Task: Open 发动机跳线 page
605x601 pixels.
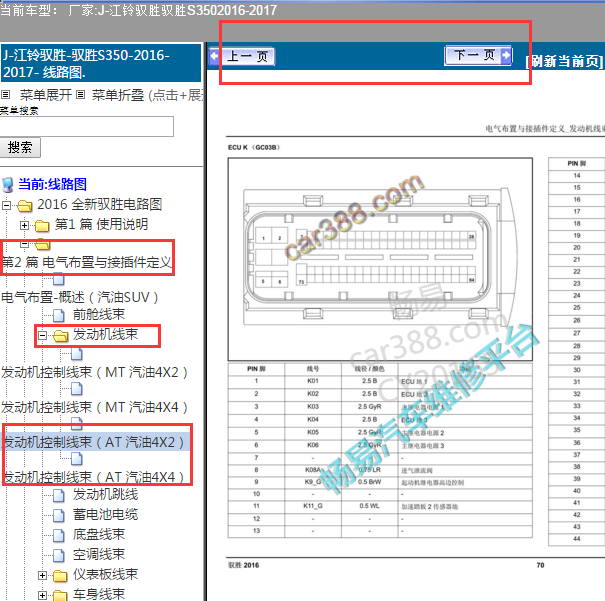Action: 105,495
